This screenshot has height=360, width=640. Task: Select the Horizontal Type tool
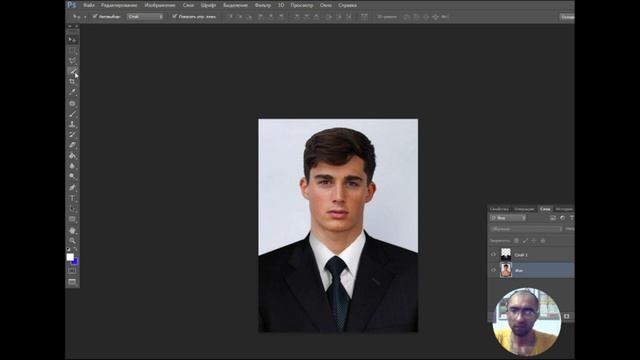(72, 198)
